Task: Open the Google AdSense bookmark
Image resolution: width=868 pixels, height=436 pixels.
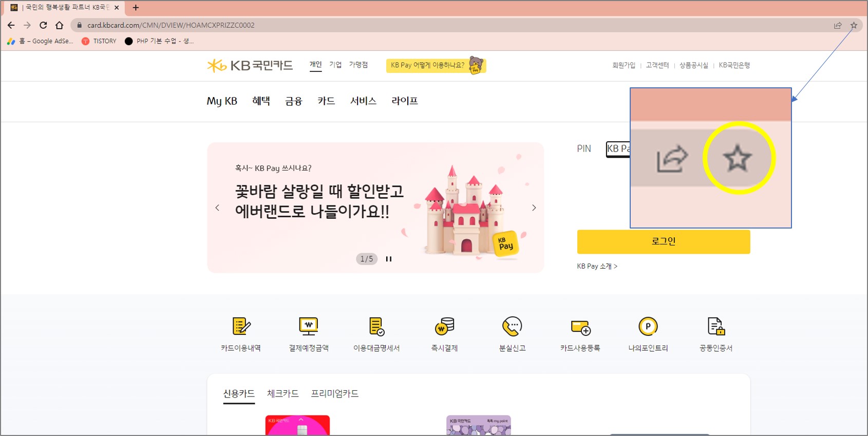Action: pyautogui.click(x=40, y=41)
